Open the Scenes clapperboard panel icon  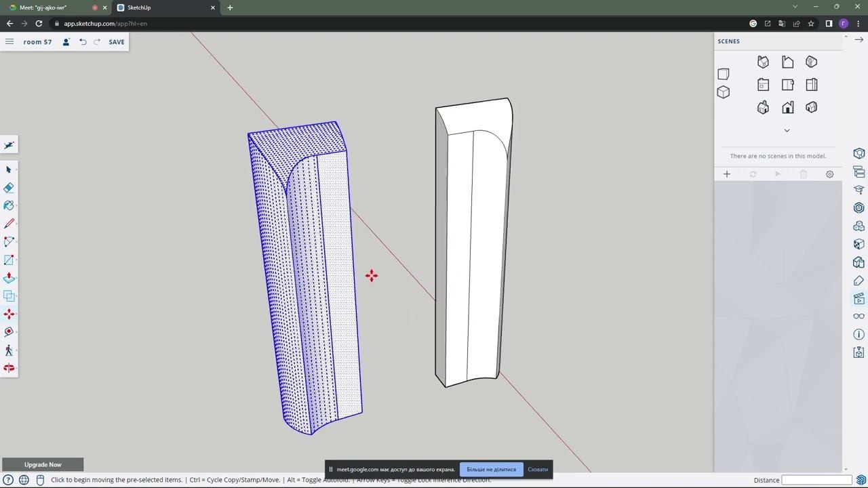coord(859,298)
